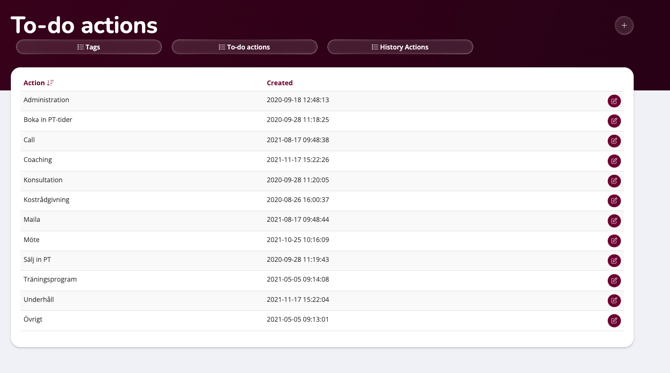
Task: Sort by the Created column header
Action: (279, 83)
